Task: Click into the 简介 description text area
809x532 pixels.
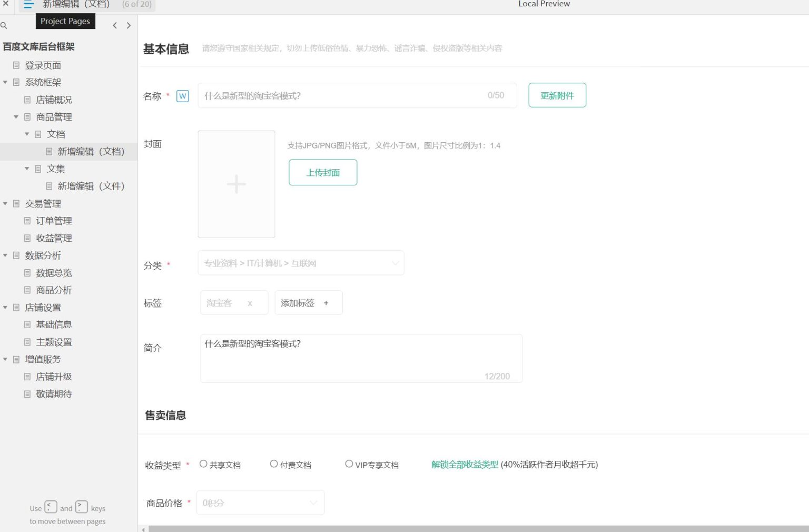Action: [361, 358]
